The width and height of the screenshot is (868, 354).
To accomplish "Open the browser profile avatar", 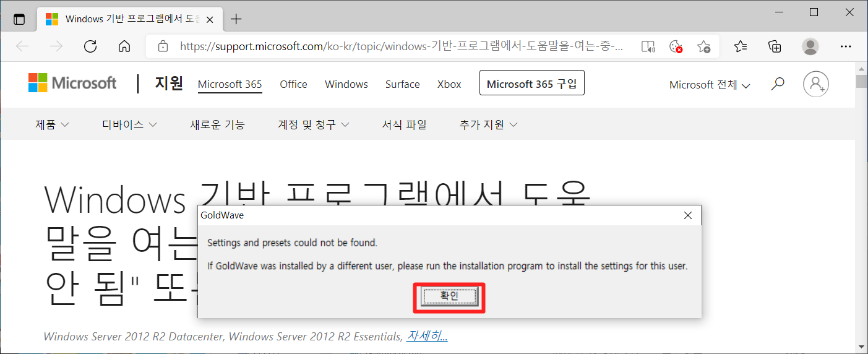I will (x=810, y=46).
